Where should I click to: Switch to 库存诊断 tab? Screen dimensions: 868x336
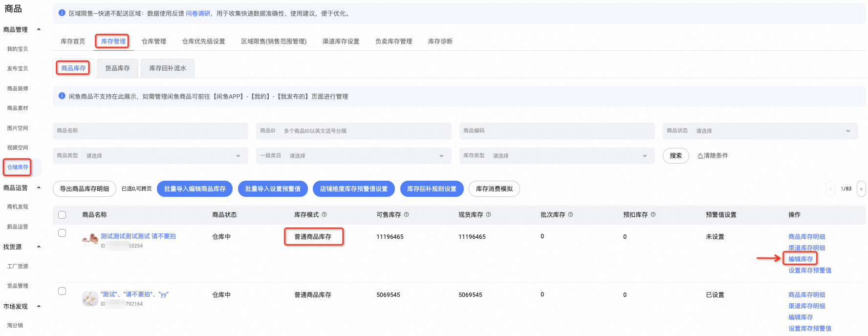[440, 42]
